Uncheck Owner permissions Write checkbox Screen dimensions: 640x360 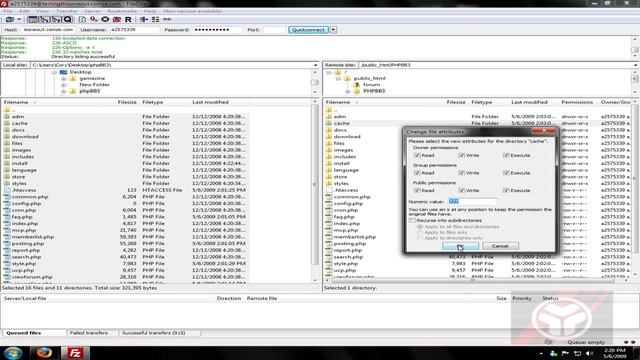tap(461, 156)
